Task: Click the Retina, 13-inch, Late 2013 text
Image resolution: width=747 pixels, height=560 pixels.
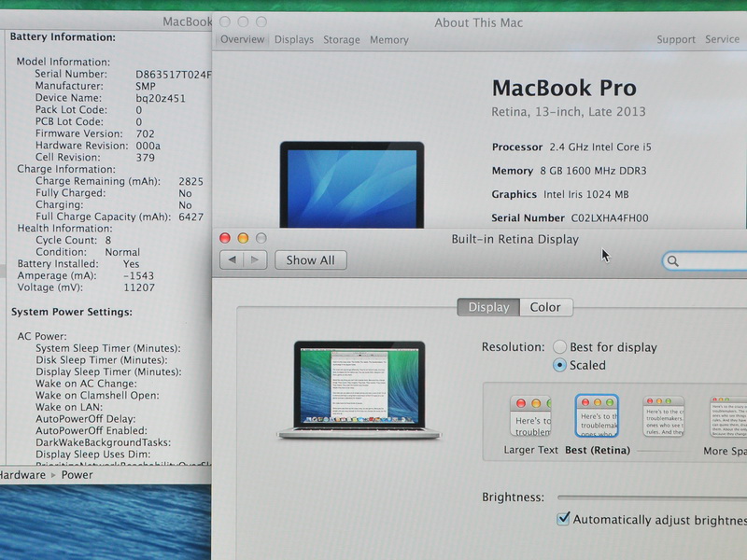Action: tap(569, 112)
